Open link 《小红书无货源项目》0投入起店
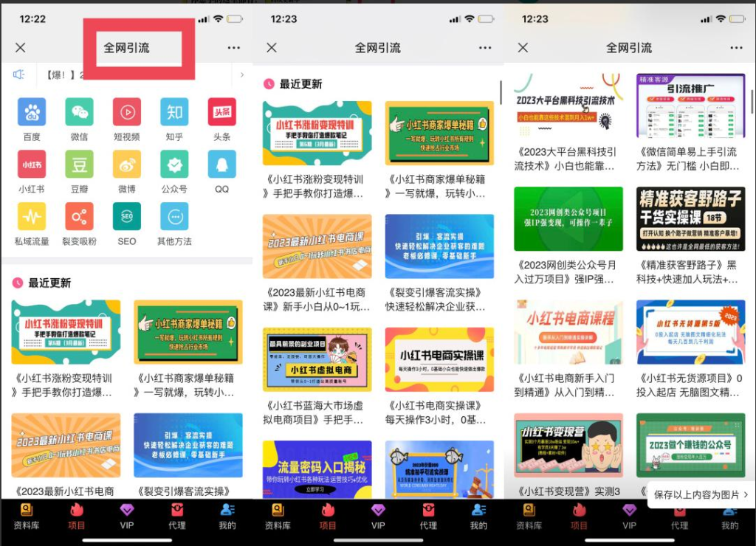 click(x=690, y=385)
